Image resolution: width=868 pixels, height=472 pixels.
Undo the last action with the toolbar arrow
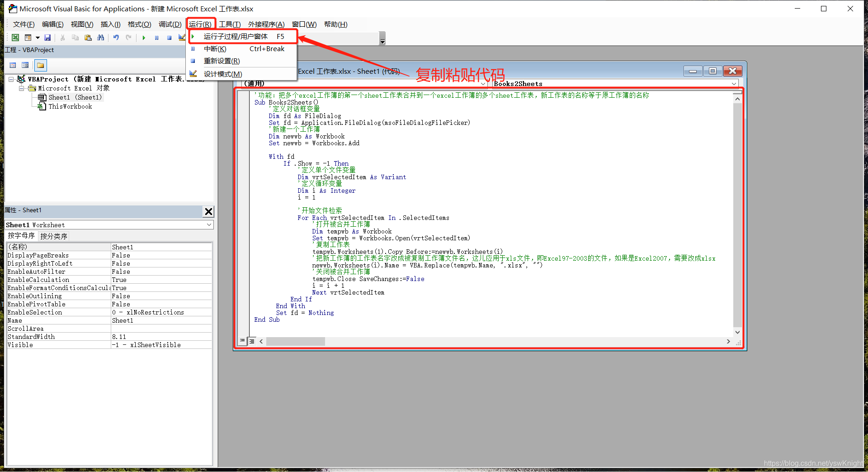(116, 38)
